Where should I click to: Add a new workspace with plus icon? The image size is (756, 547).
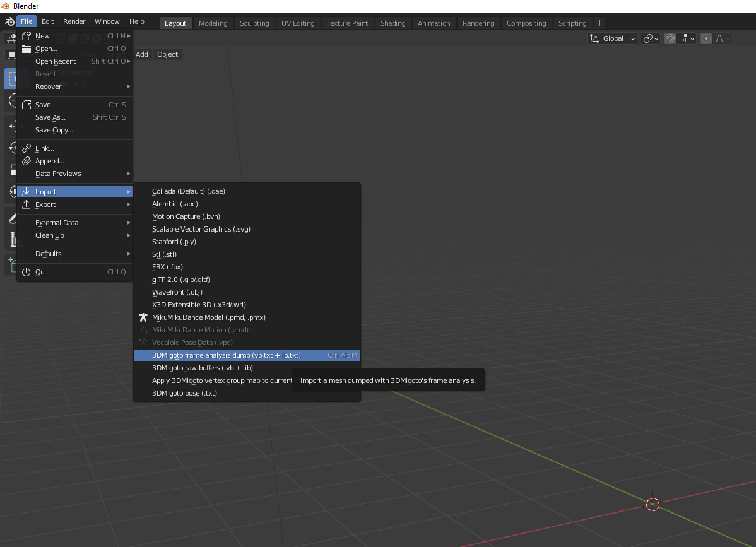click(599, 23)
